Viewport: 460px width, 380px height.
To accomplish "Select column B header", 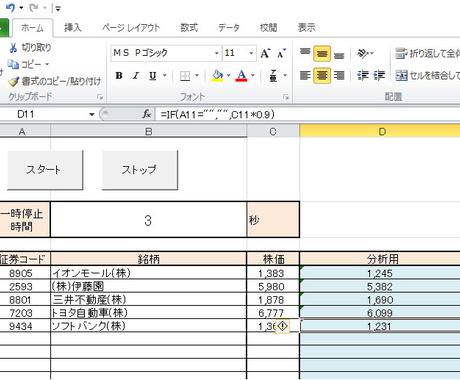I will (149, 132).
